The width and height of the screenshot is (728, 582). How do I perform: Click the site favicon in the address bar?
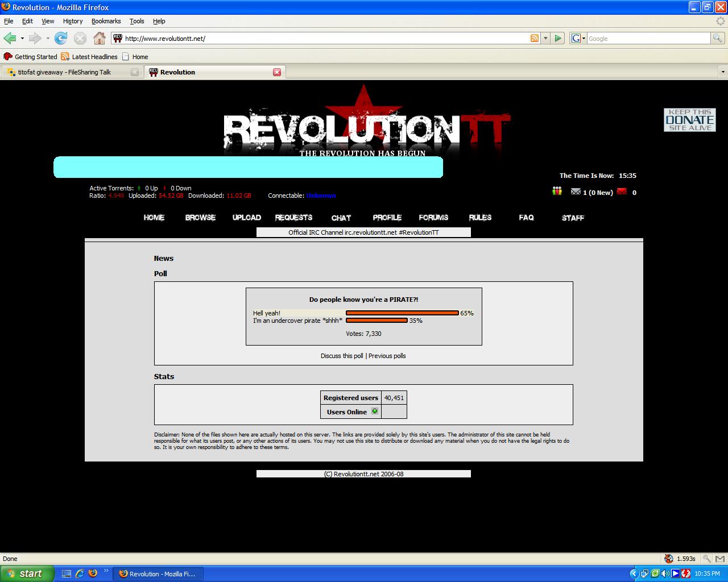pyautogui.click(x=118, y=38)
